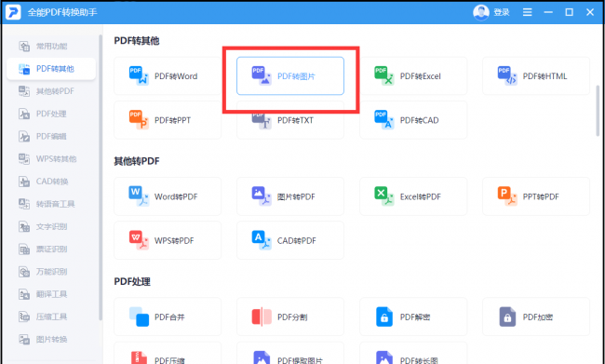
Task: Open the PDF转Word converter card
Action: [x=168, y=76]
